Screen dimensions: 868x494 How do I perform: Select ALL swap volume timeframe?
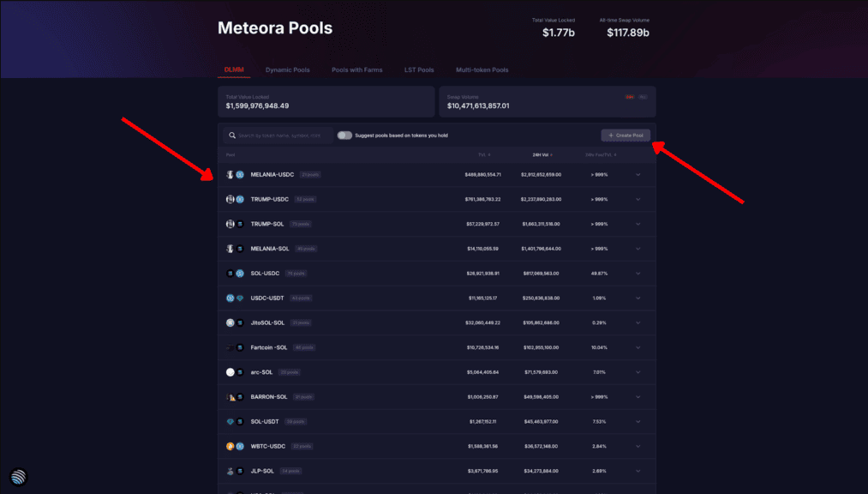[x=643, y=97]
